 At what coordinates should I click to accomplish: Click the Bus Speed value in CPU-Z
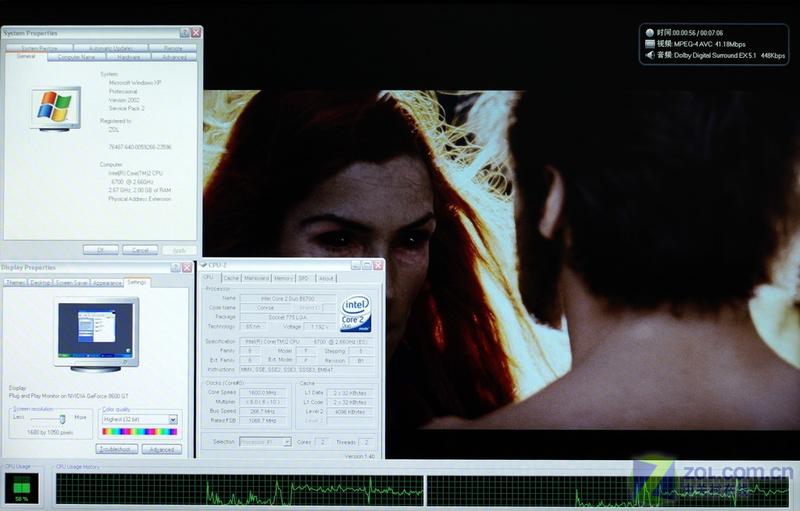pyautogui.click(x=262, y=411)
